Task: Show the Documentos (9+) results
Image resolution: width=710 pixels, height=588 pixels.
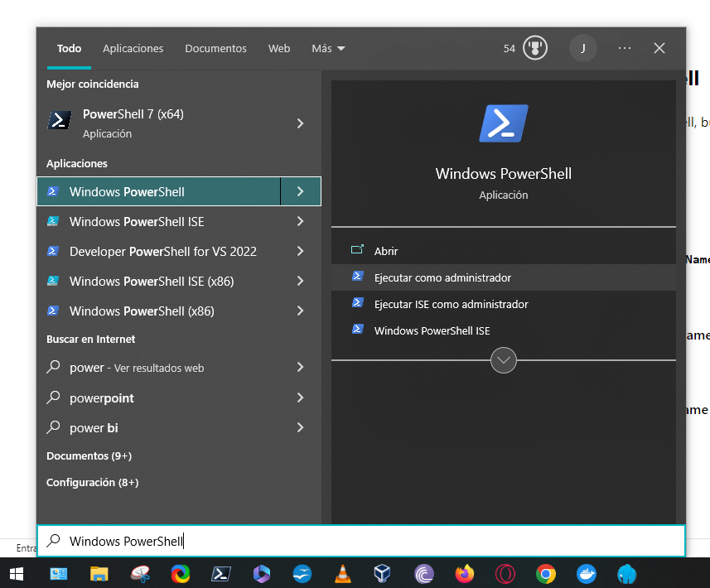Action: click(89, 455)
